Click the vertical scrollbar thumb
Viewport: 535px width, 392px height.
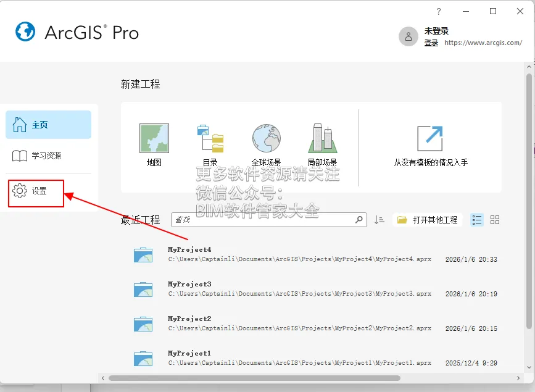(529, 201)
